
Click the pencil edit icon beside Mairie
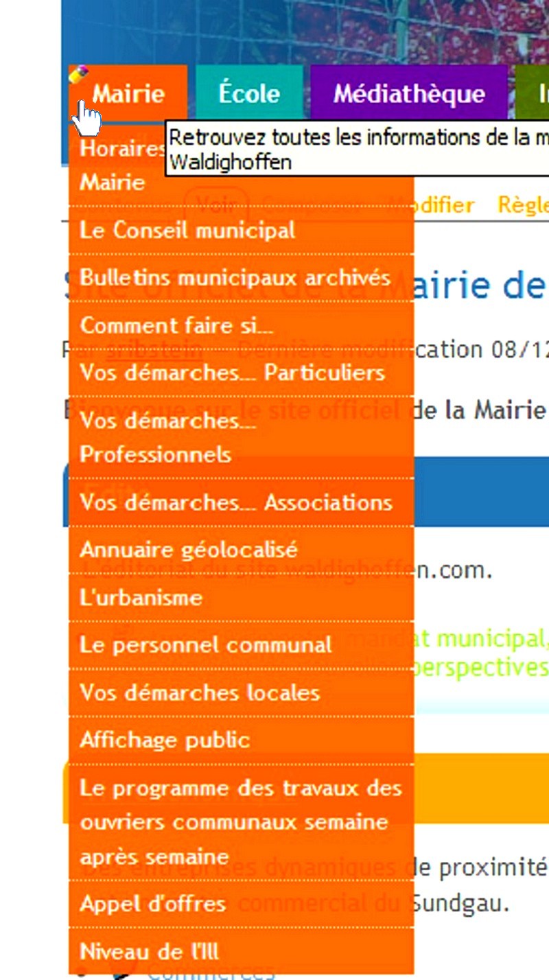pos(79,73)
